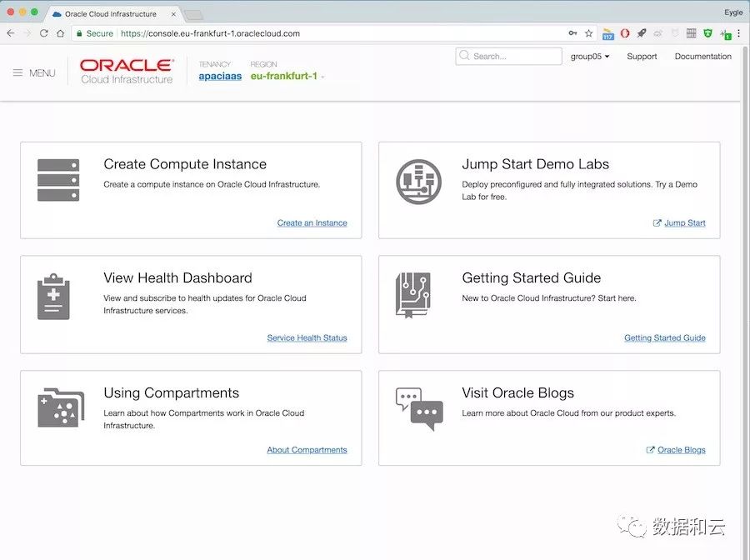The height and width of the screenshot is (560, 750).
Task: Click the Eygle profile name in Chrome
Action: [732, 12]
